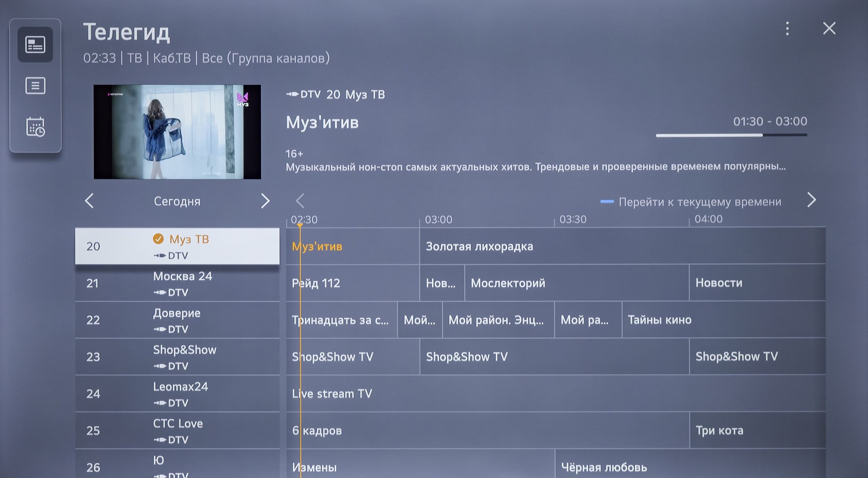This screenshot has width=868, height=478.
Task: Open the TV guide grid view icon
Action: pos(35,44)
